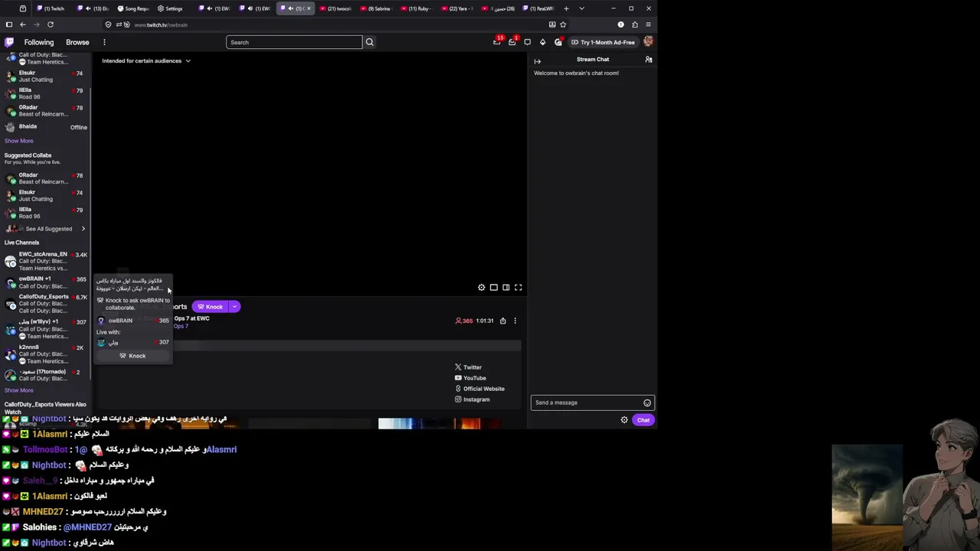The image size is (980, 551).
Task: Open the notifications inbox with badge 1
Action: pos(512,42)
